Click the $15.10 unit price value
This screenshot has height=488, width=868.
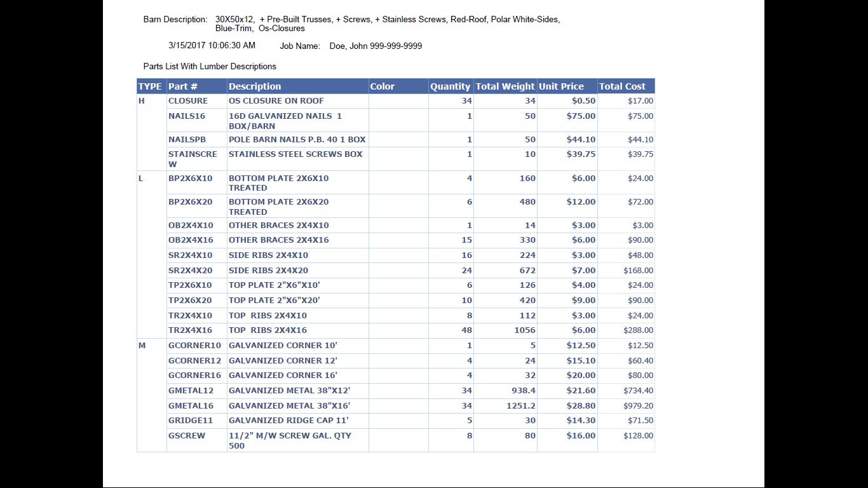click(581, 361)
